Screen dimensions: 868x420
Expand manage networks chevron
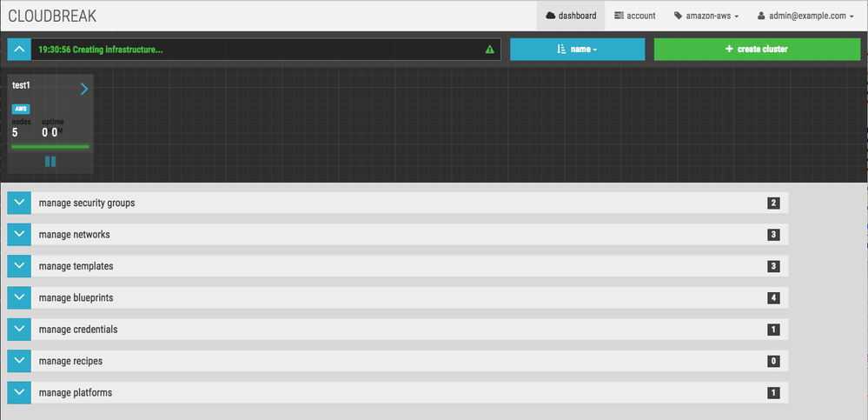19,235
